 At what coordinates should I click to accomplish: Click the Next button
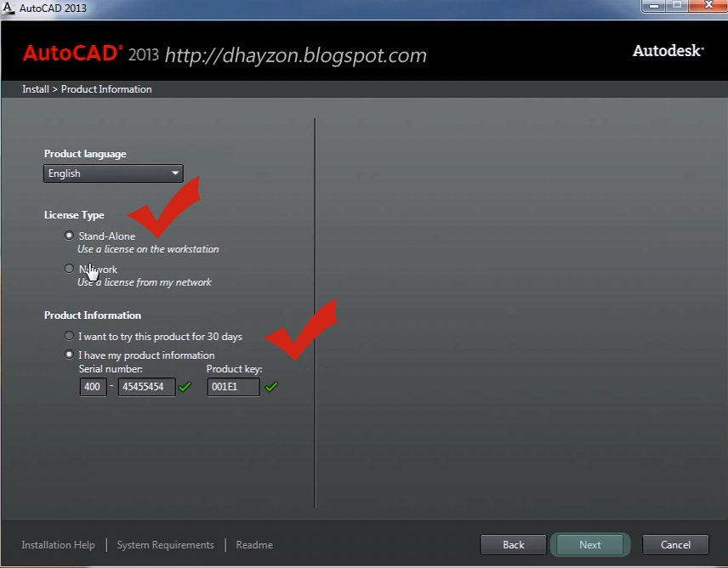pyautogui.click(x=590, y=545)
